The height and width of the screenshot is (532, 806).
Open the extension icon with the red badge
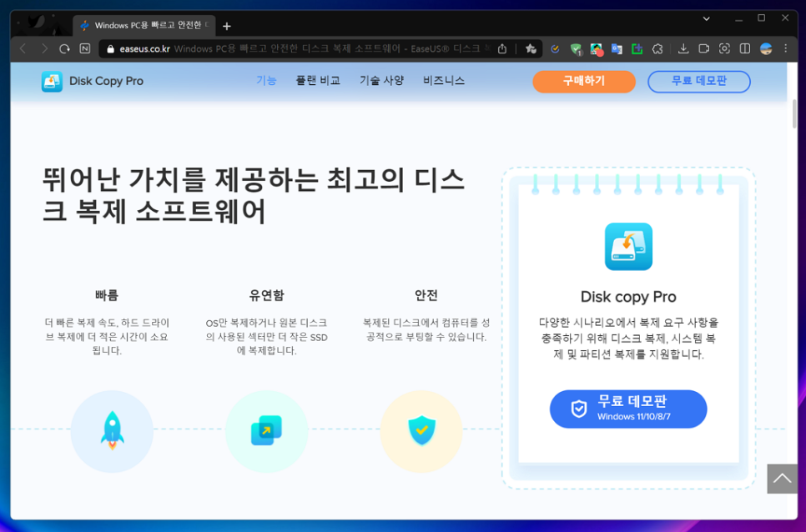pos(597,49)
